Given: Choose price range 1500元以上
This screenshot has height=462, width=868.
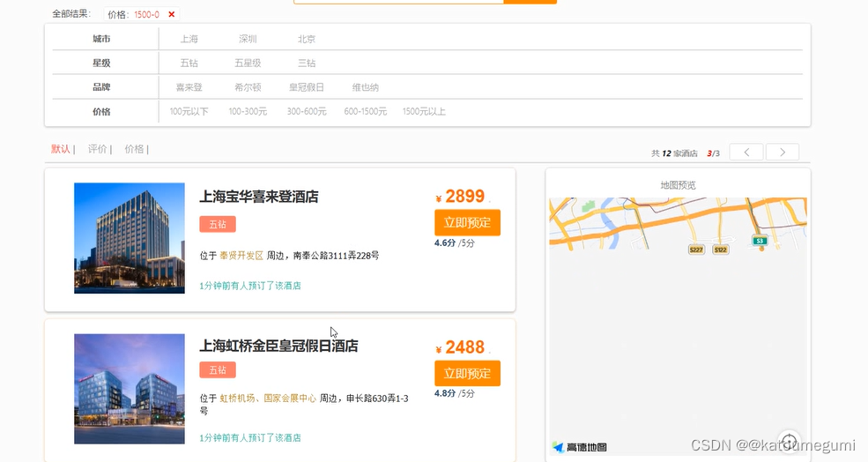Looking at the screenshot, I should tap(424, 111).
